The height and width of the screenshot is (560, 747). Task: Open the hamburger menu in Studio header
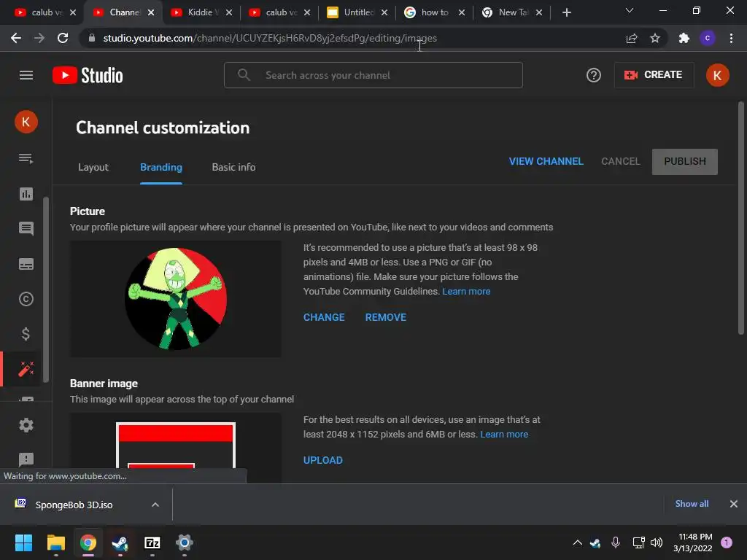[26, 75]
